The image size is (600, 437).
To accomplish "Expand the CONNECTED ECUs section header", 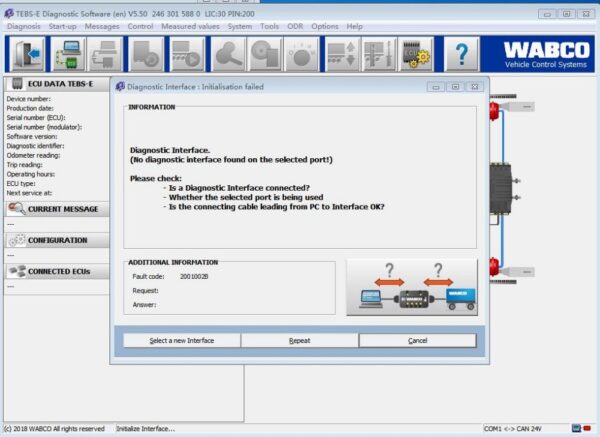I will pyautogui.click(x=57, y=271).
